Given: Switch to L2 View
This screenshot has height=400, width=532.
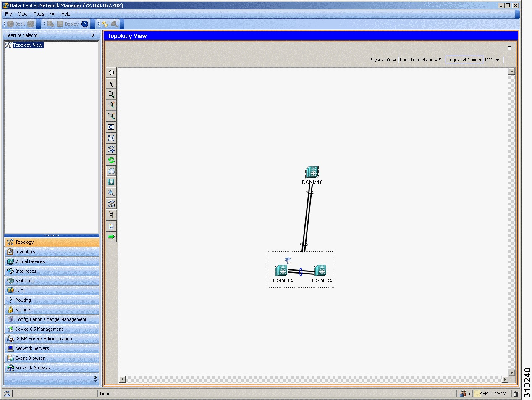Looking at the screenshot, I should pos(493,60).
